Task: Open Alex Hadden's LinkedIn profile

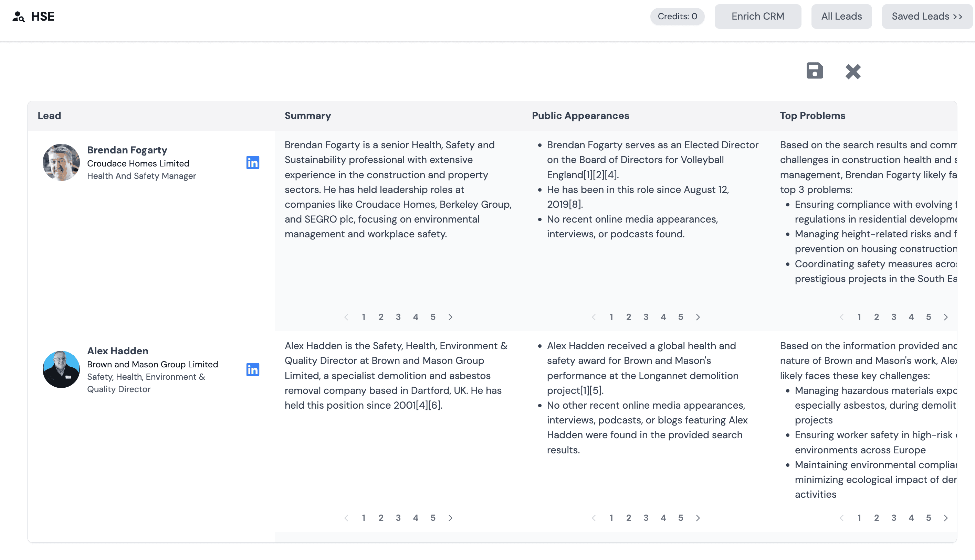Action: (252, 370)
